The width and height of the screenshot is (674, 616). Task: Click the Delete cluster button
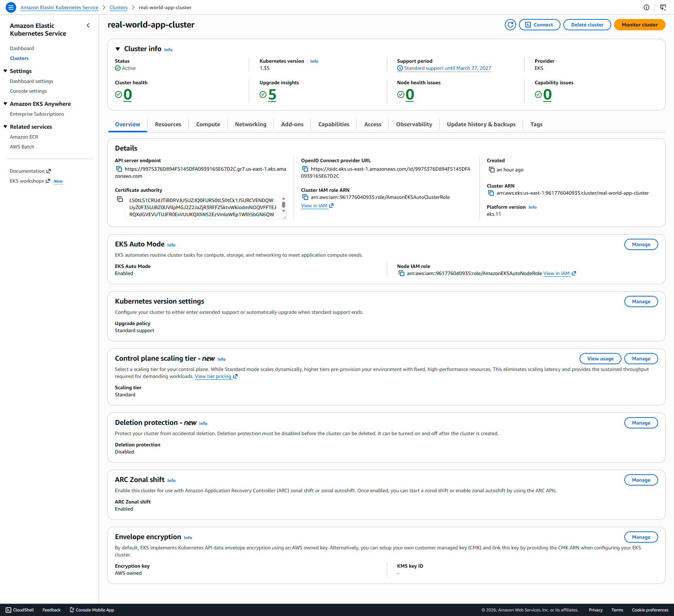tap(587, 25)
